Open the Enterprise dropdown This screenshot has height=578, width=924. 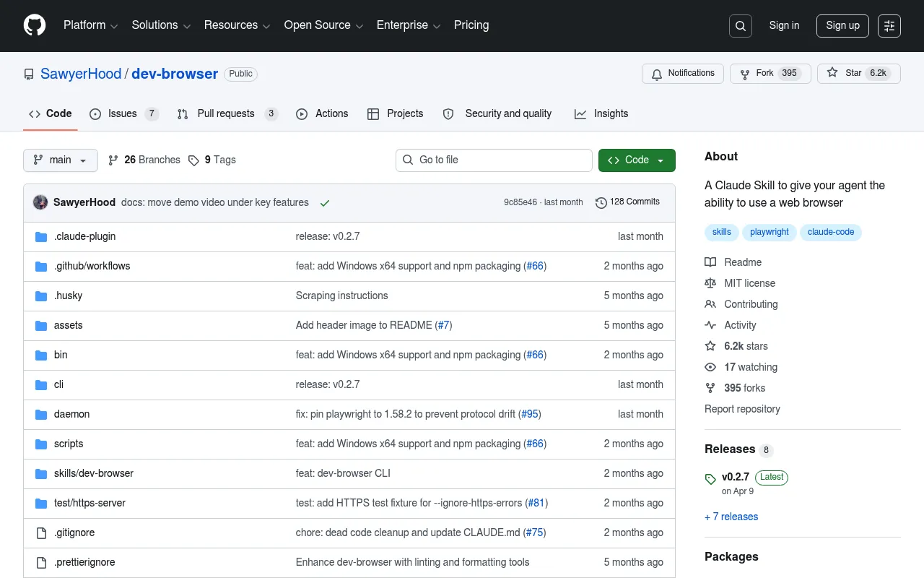click(409, 25)
